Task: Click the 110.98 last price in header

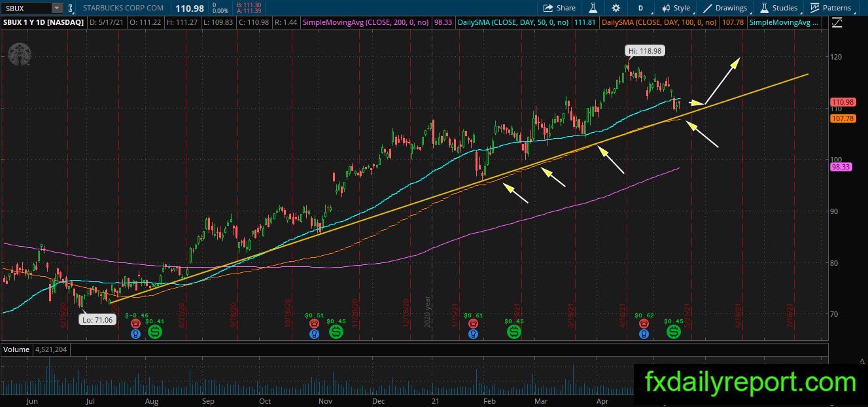Action: click(188, 8)
